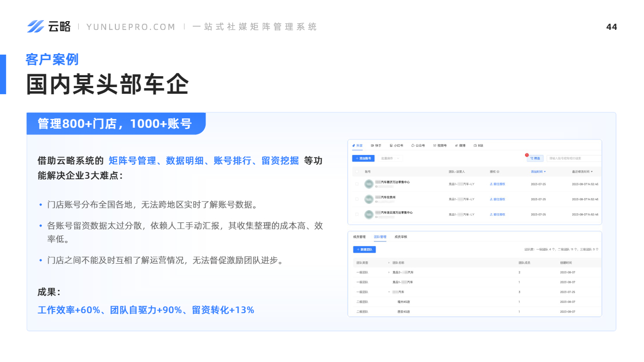Focus the account nickname search field
This screenshot has width=644, height=362.
(x=574, y=159)
